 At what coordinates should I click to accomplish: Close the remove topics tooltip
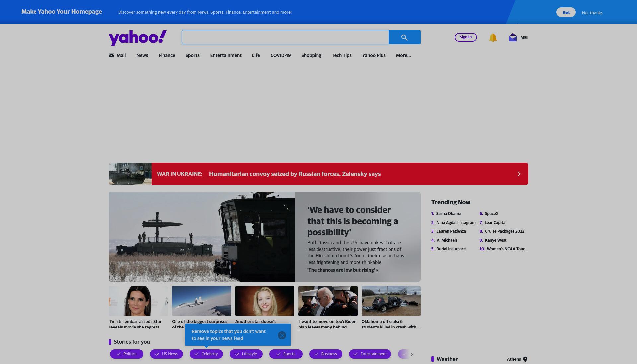click(x=282, y=335)
